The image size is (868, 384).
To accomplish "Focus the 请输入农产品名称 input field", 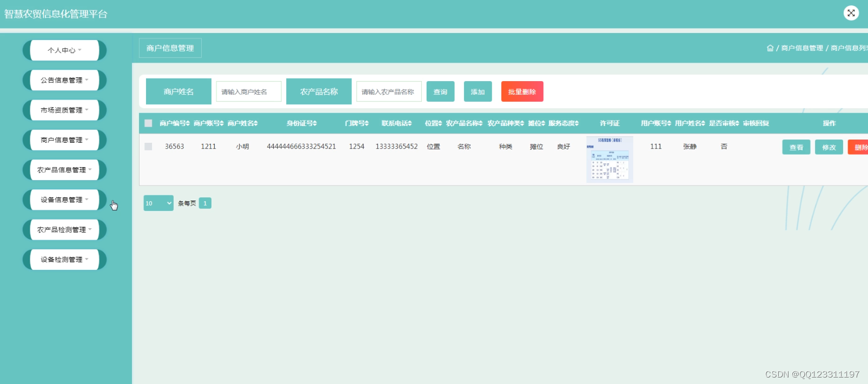I will pos(389,91).
